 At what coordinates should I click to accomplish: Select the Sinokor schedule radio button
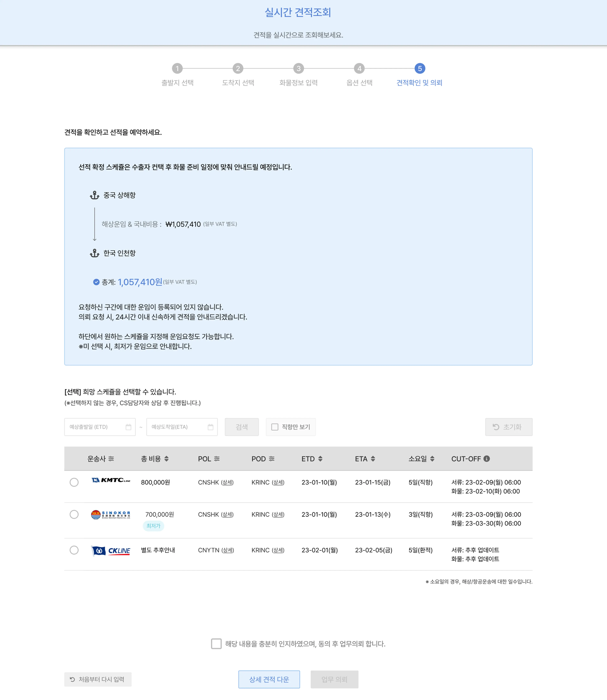tap(74, 514)
